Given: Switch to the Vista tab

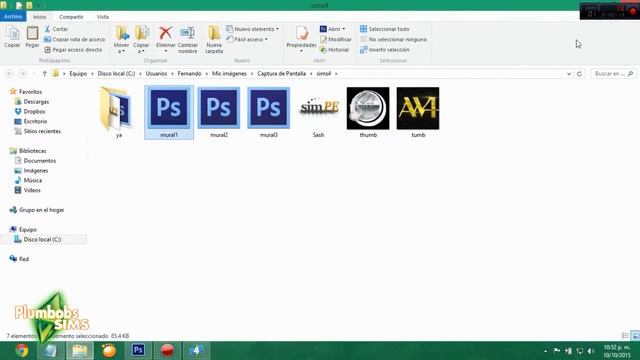Looking at the screenshot, I should (102, 17).
